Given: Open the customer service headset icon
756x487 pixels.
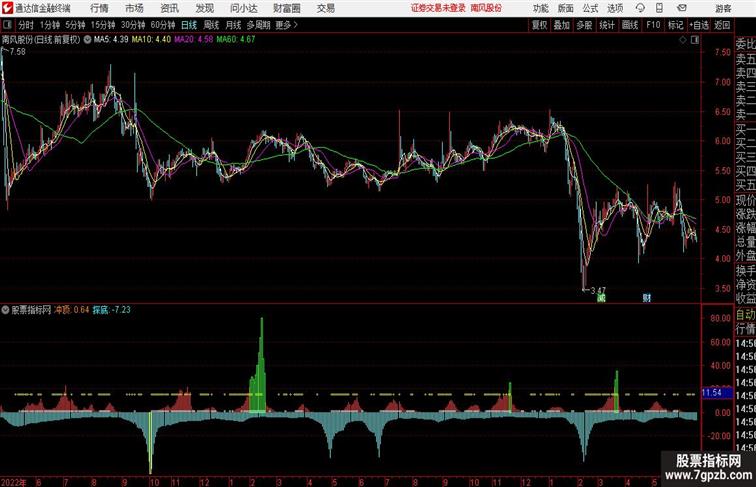Looking at the screenshot, I should point(640,8).
